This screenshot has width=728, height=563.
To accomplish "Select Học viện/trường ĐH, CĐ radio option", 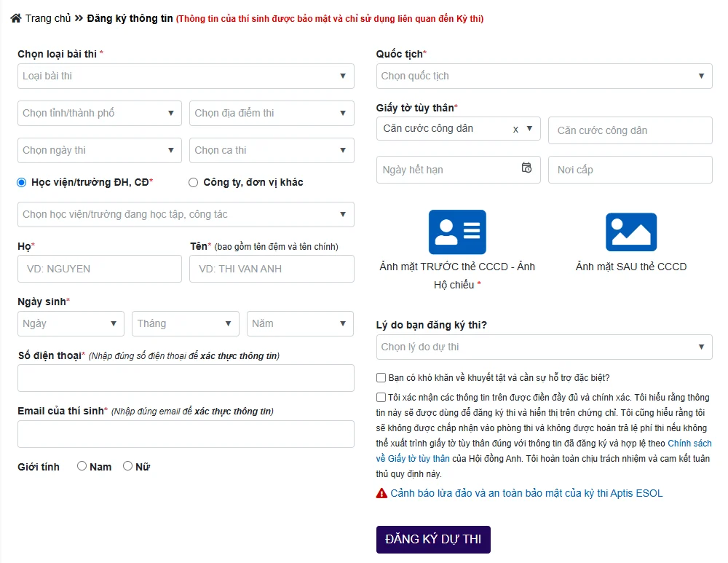I will pyautogui.click(x=22, y=182).
